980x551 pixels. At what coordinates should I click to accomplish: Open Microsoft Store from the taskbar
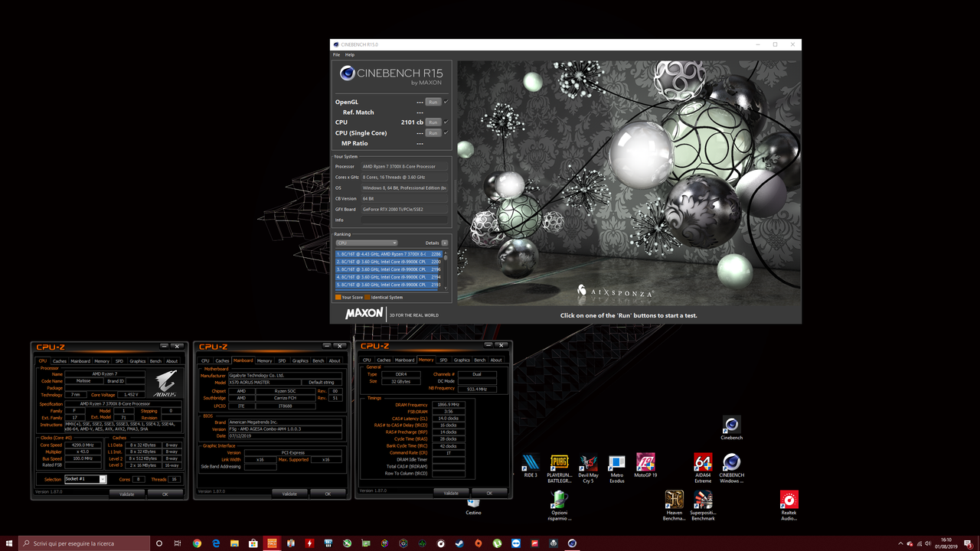[x=253, y=543]
